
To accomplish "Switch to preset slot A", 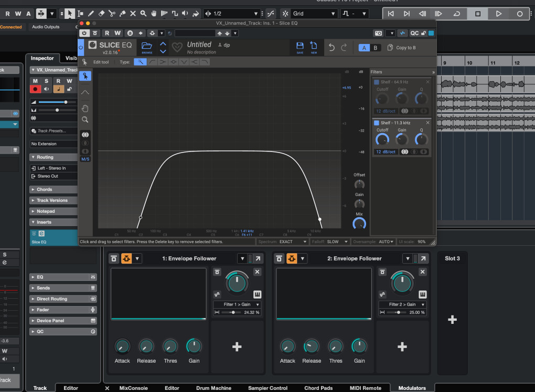I will 364,48.
